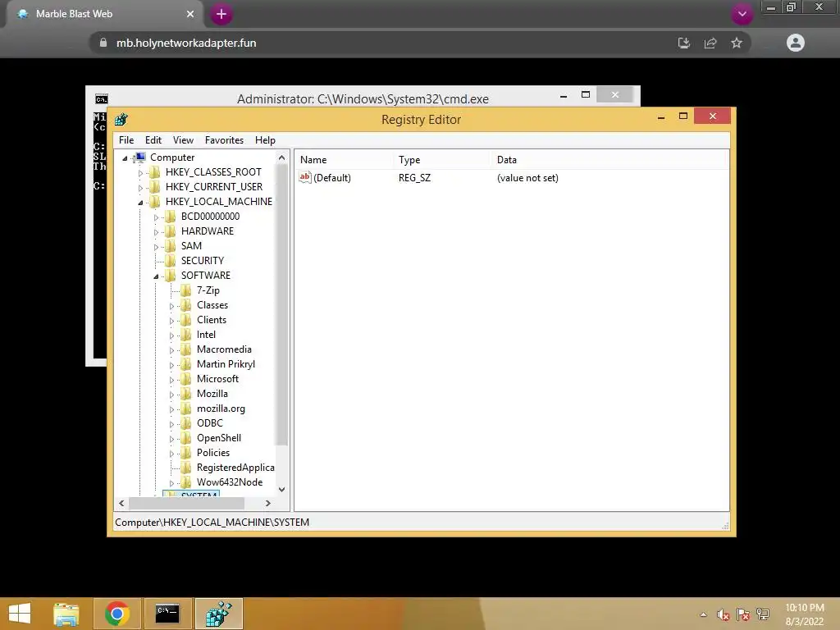The height and width of the screenshot is (630, 840).
Task: Click the Windows Start button
Action: 20,614
